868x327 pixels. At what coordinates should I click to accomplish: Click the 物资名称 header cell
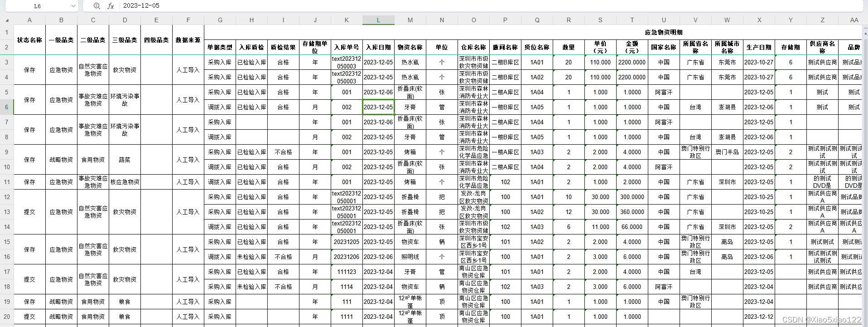coord(410,47)
